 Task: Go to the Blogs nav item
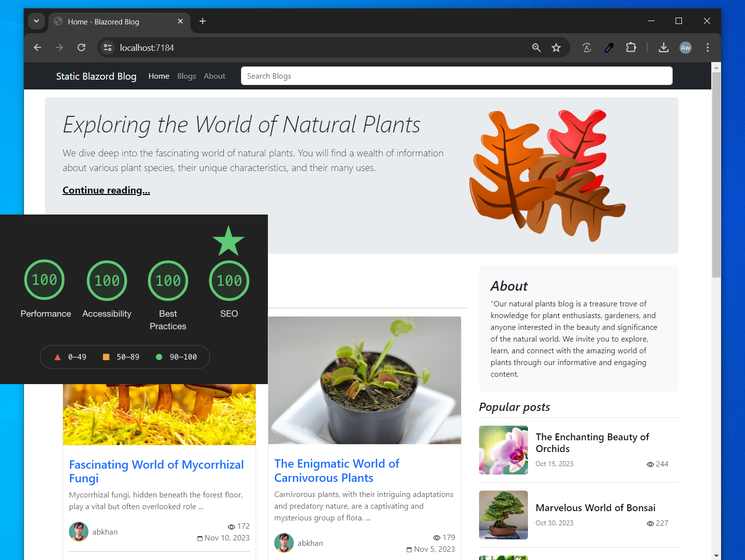click(186, 76)
